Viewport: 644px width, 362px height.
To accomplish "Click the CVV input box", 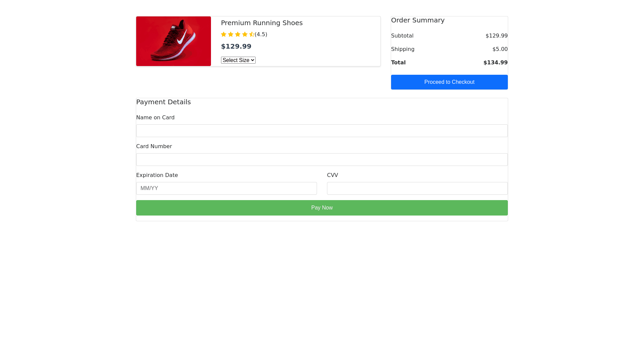I will click(x=417, y=188).
